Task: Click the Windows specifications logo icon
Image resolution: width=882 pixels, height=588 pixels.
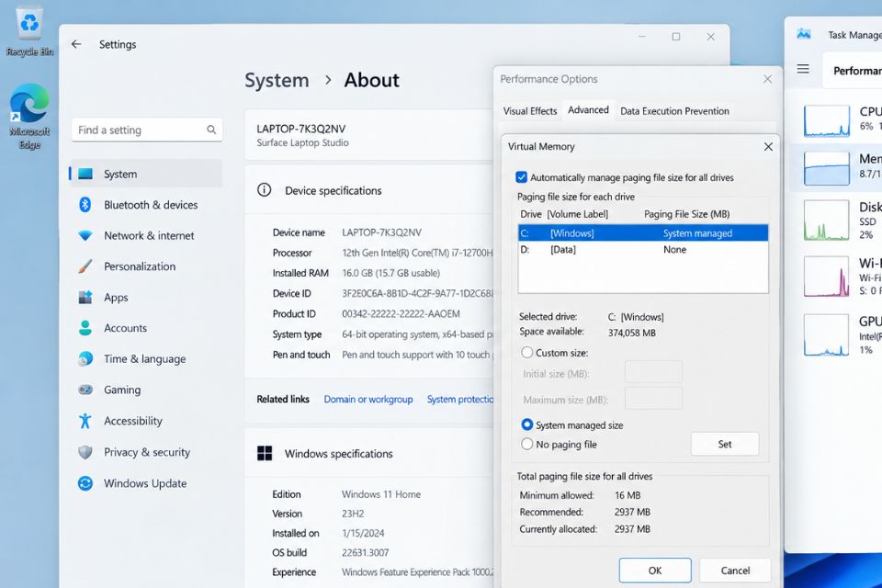Action: (x=265, y=454)
